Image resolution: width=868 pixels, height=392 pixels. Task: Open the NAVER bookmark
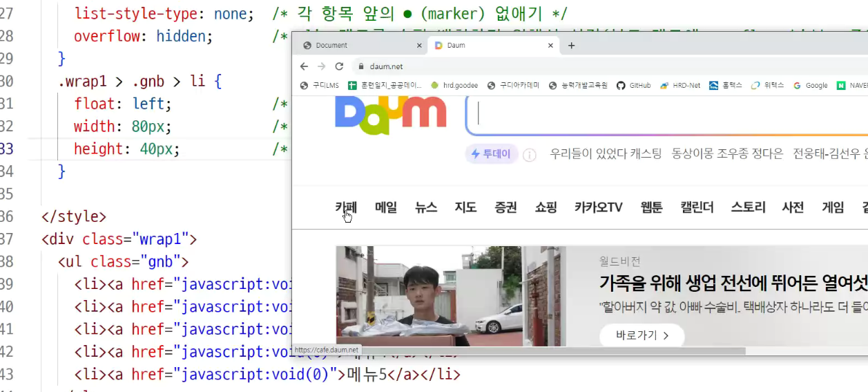coord(852,86)
